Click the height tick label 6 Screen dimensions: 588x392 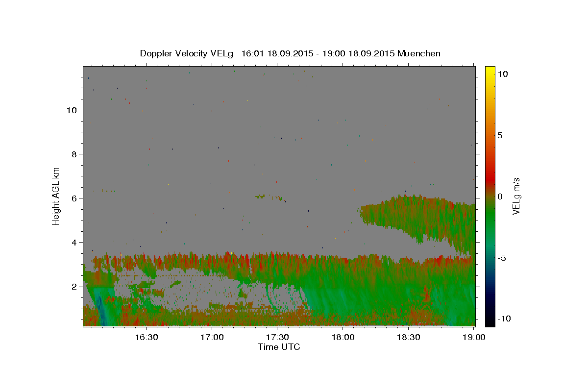[x=74, y=198]
